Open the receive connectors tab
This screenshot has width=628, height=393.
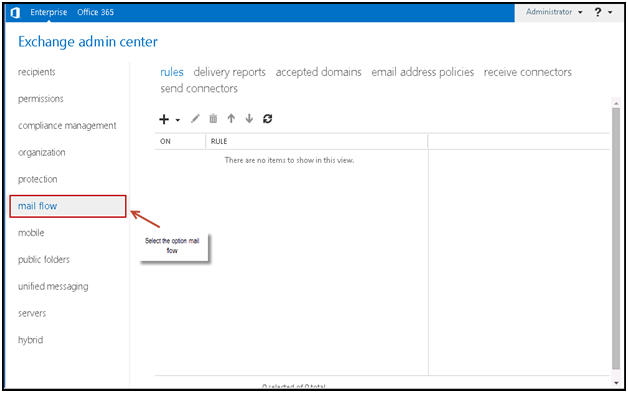point(527,72)
